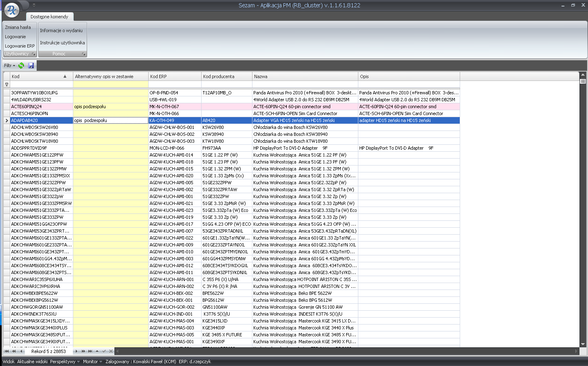588x366 pixels.
Task: Open Pomoc group dialog launcher
Action: click(x=84, y=54)
